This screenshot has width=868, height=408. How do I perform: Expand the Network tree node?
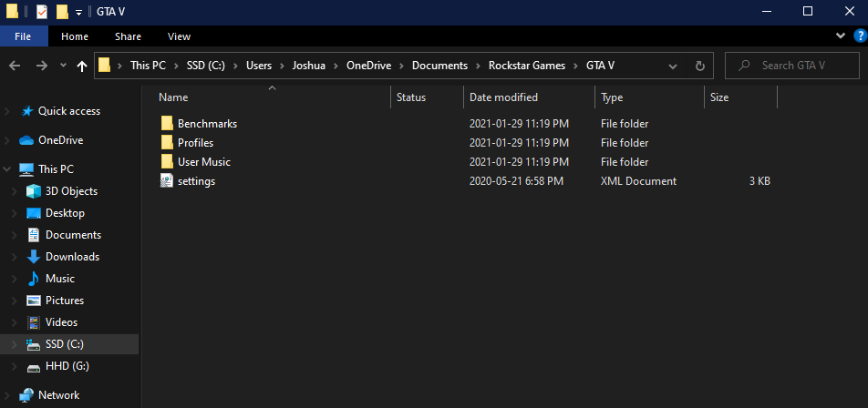pyautogui.click(x=7, y=395)
